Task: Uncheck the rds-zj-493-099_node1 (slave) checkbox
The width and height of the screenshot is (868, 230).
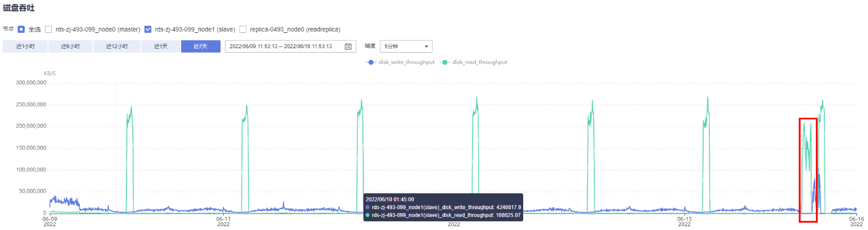Action: pos(148,30)
